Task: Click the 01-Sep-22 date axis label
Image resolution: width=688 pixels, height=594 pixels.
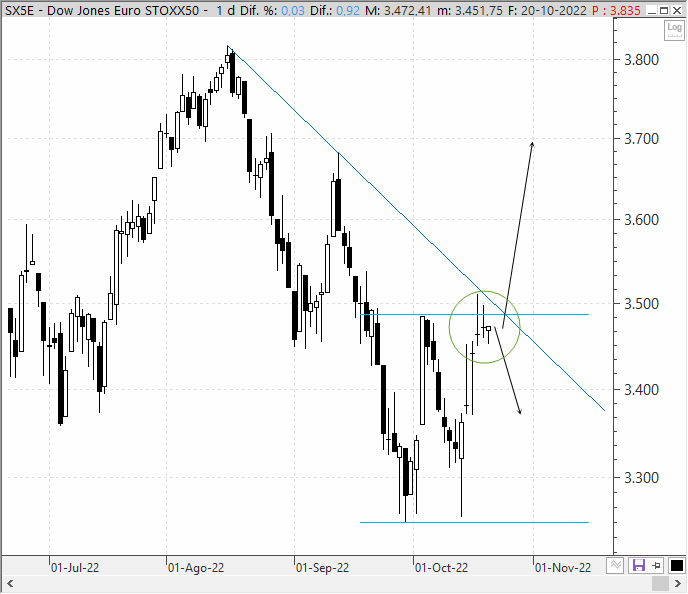Action: click(x=322, y=568)
